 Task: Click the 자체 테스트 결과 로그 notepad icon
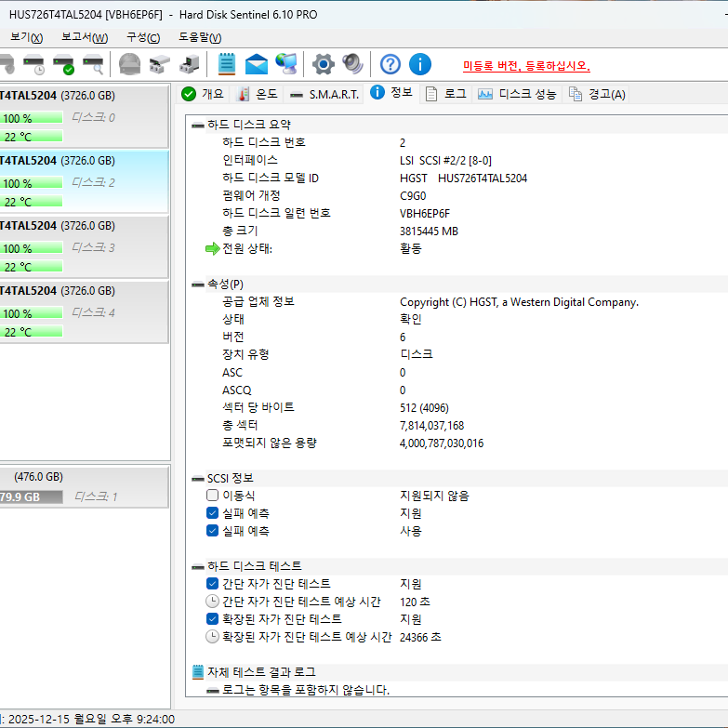pos(198,672)
